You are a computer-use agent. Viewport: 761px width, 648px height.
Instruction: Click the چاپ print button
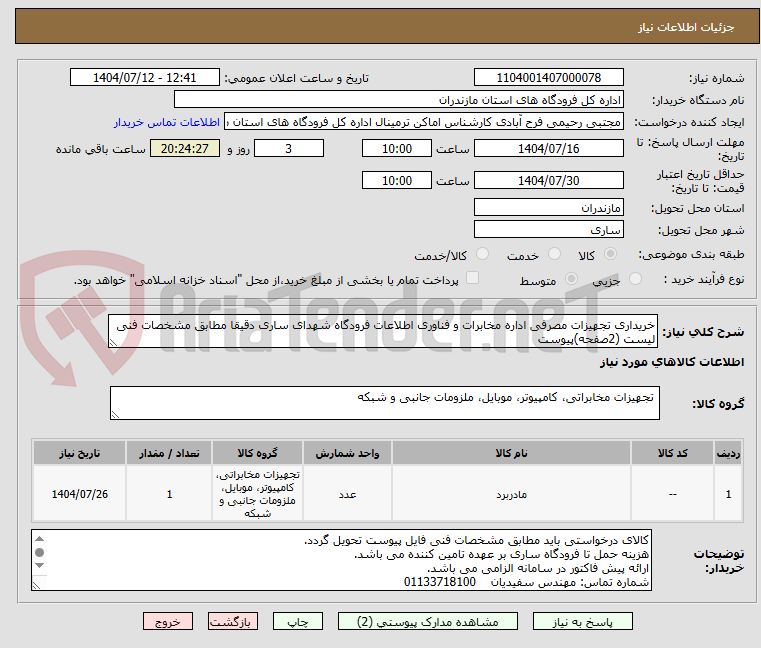click(x=298, y=622)
